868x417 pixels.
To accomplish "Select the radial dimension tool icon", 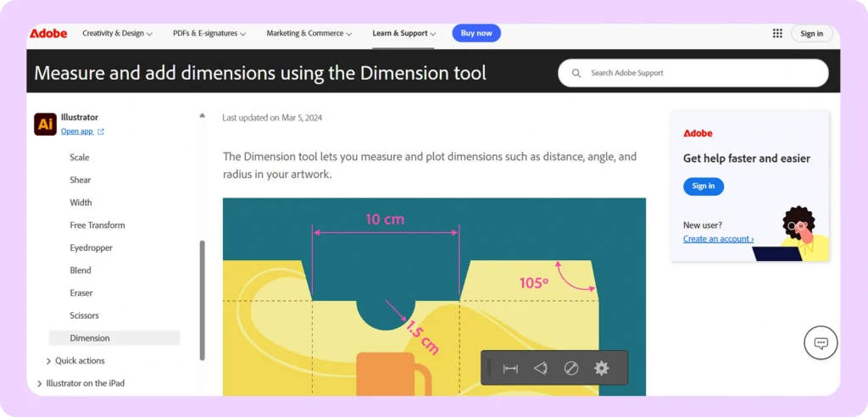I will point(570,369).
